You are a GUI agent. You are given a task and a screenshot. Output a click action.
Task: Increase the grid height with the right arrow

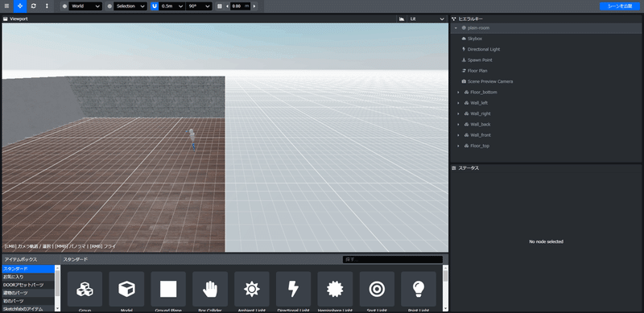254,6
